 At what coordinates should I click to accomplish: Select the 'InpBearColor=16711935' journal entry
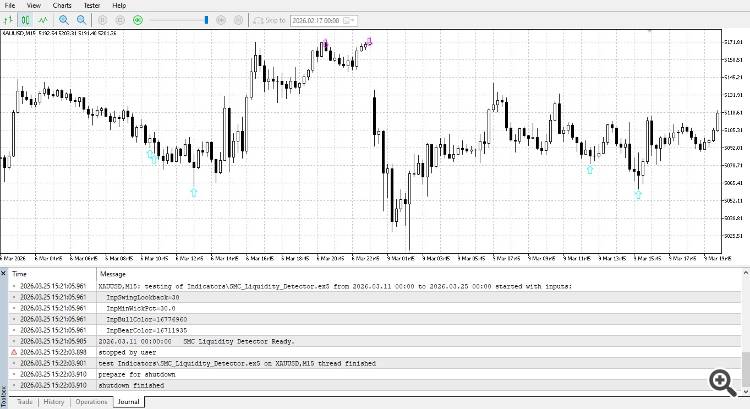(x=375, y=330)
